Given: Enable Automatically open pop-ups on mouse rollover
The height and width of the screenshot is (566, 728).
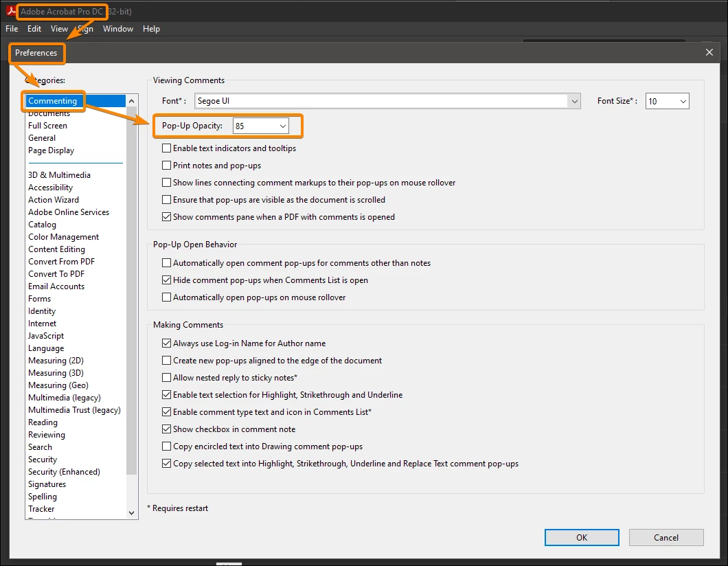Looking at the screenshot, I should pyautogui.click(x=166, y=297).
